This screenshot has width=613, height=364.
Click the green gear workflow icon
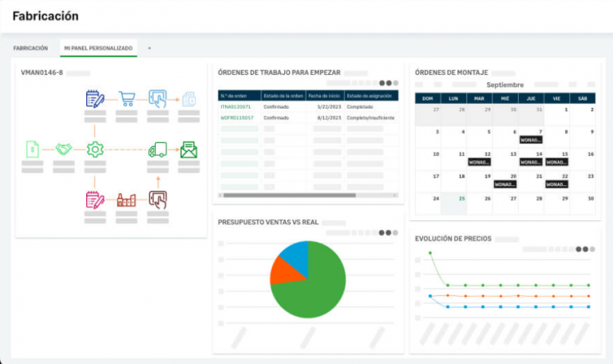(95, 149)
